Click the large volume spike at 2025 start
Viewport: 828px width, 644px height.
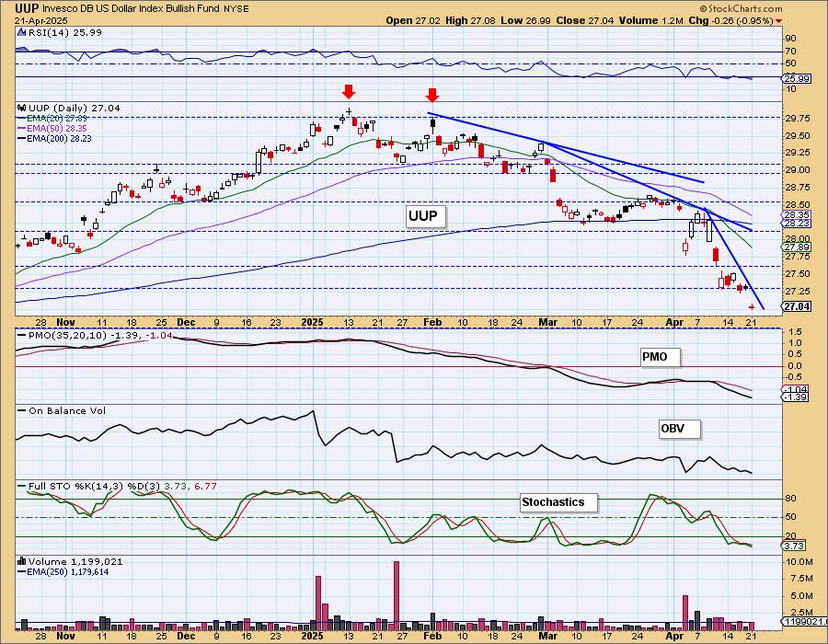click(x=318, y=603)
